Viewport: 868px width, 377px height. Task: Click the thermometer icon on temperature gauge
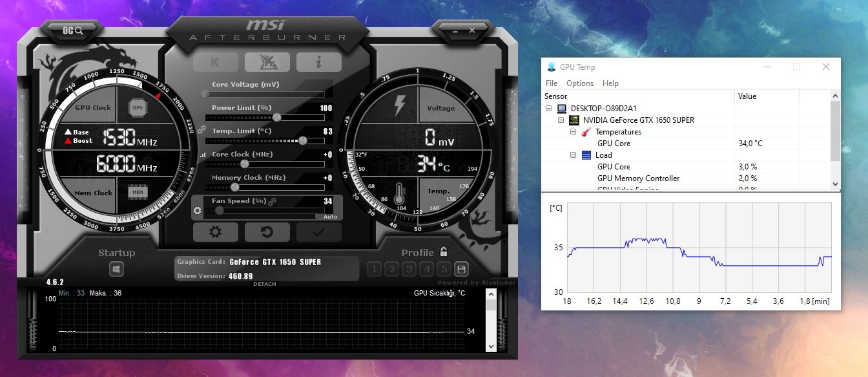pos(400,193)
